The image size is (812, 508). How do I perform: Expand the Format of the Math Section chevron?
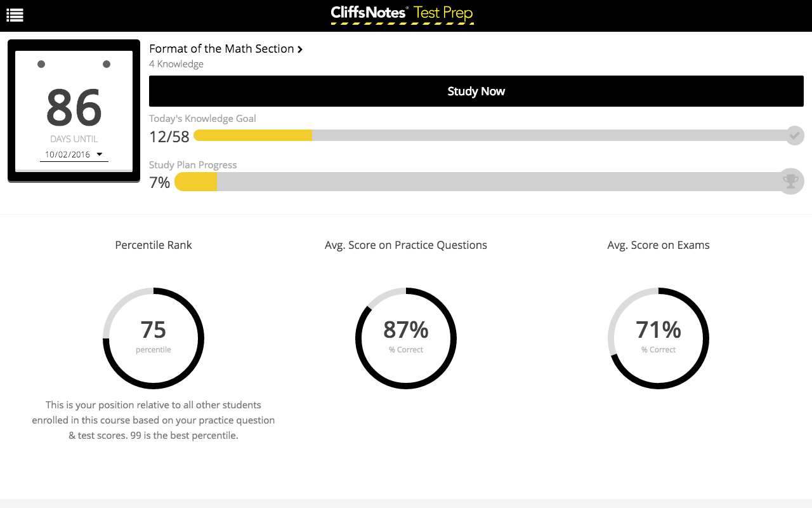(300, 50)
